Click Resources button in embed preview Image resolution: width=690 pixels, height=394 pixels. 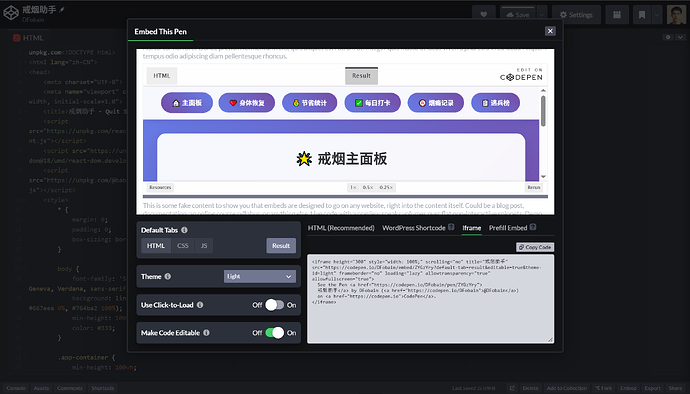(160, 188)
